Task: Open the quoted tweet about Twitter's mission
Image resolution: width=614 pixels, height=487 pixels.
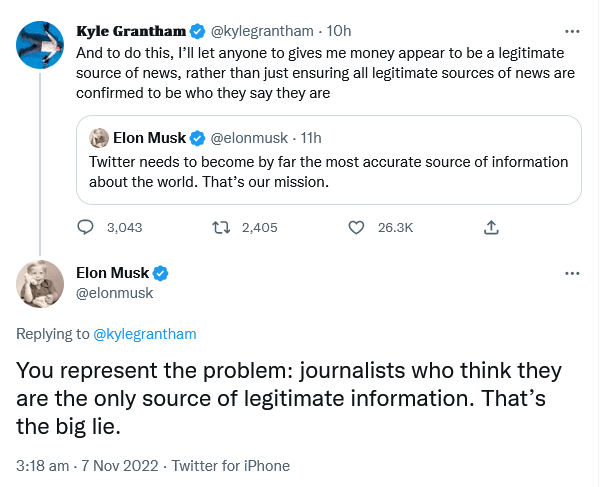Action: pyautogui.click(x=329, y=160)
